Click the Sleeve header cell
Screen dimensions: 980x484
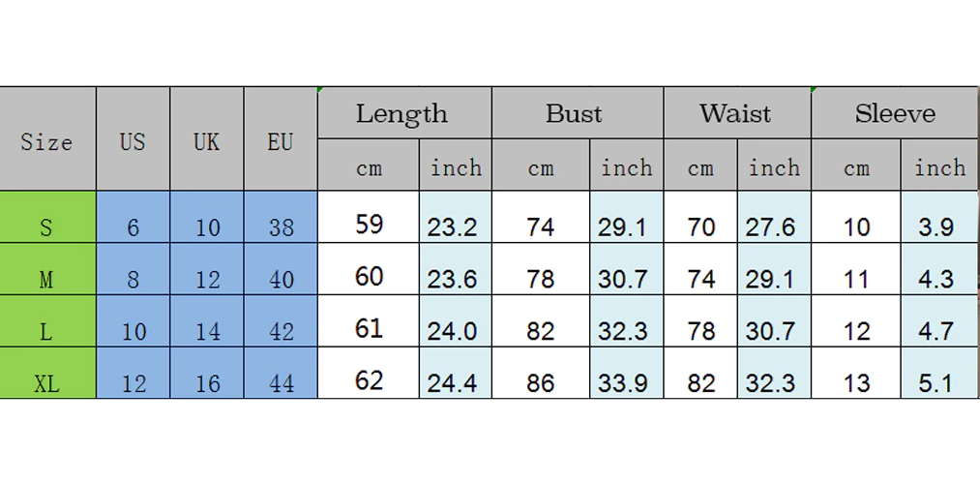[x=894, y=114]
